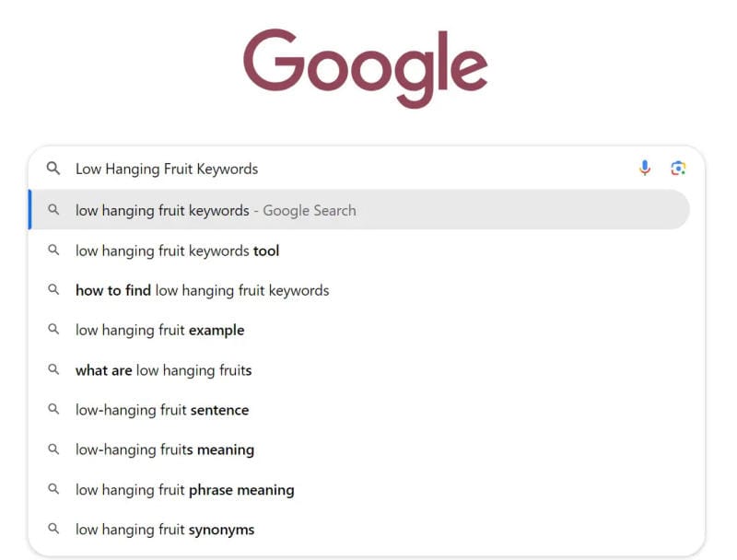737x560 pixels.
Task: Click magnifier icon beside 'what are low hanging fruits'
Action: coord(53,370)
